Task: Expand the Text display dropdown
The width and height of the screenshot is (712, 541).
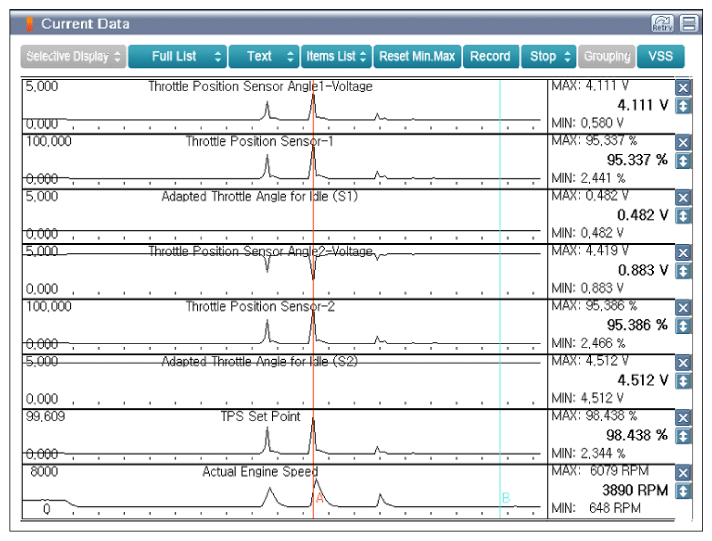Action: [264, 56]
